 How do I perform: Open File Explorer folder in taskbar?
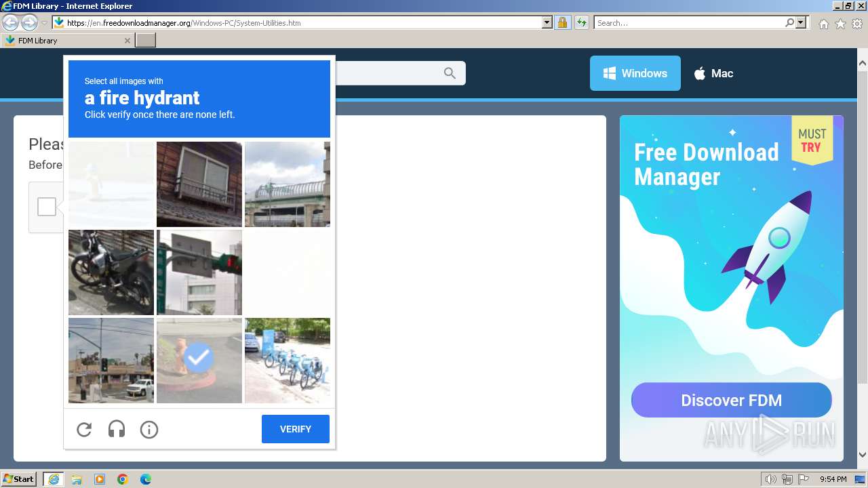tap(77, 479)
